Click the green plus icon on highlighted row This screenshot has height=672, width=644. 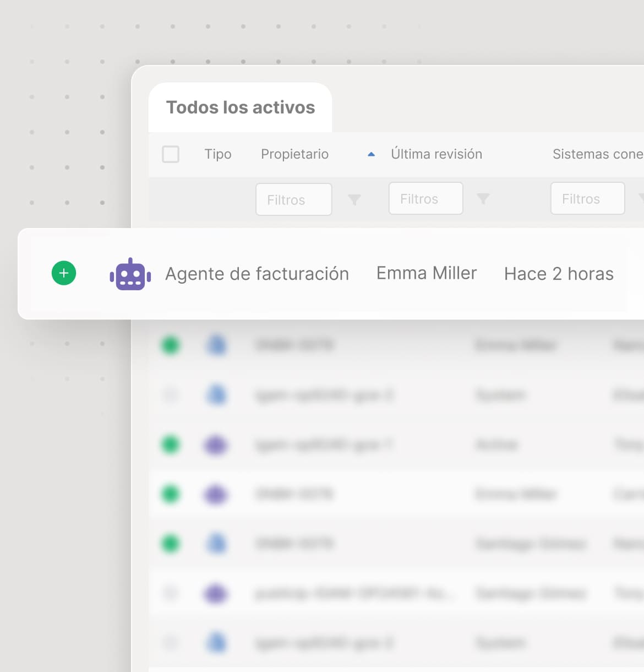click(64, 273)
